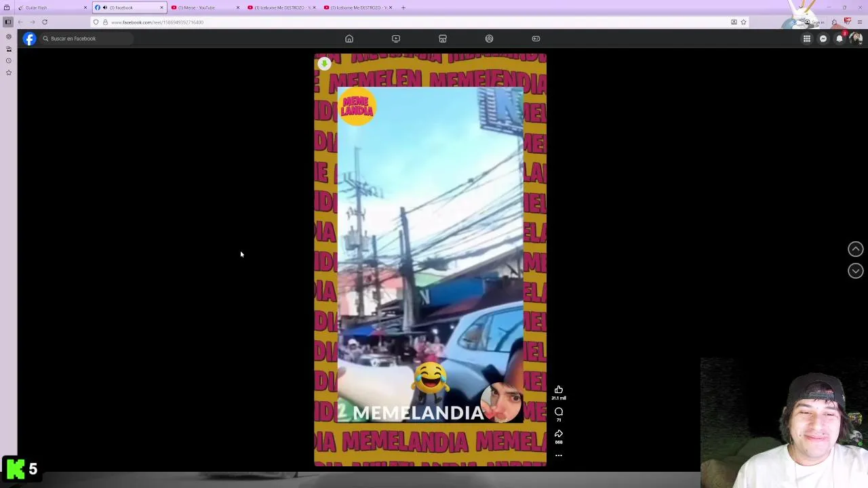The width and height of the screenshot is (868, 488).
Task: Open the Facebook menu grid icon
Action: point(807,39)
